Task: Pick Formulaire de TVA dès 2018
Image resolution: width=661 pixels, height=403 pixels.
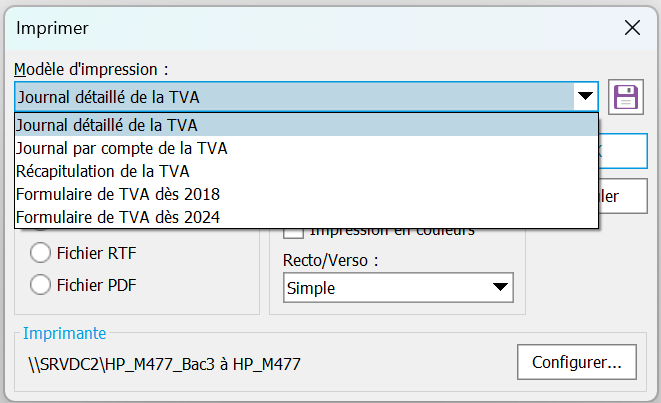Action: point(118,193)
